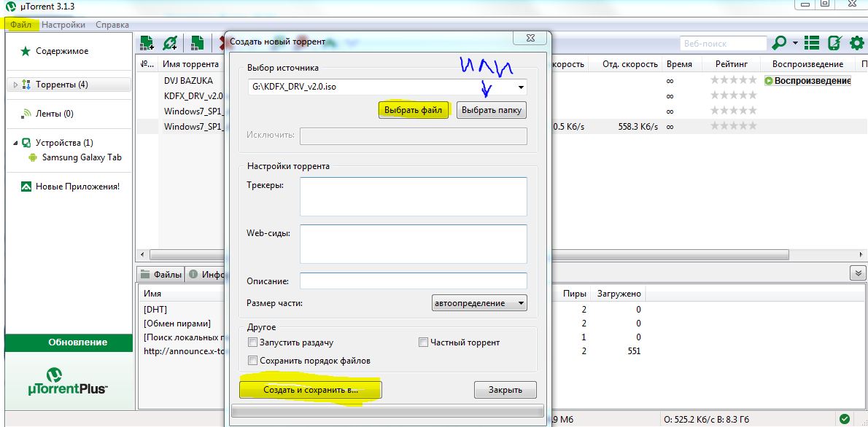Enable the Частный торрент checkbox
The height and width of the screenshot is (427, 868).
coord(423,342)
